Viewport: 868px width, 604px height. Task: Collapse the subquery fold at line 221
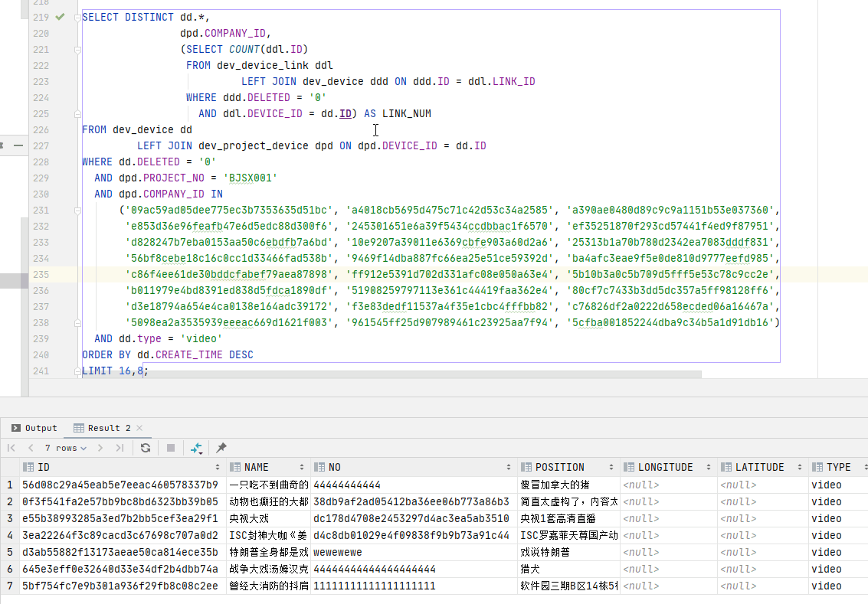point(77,49)
